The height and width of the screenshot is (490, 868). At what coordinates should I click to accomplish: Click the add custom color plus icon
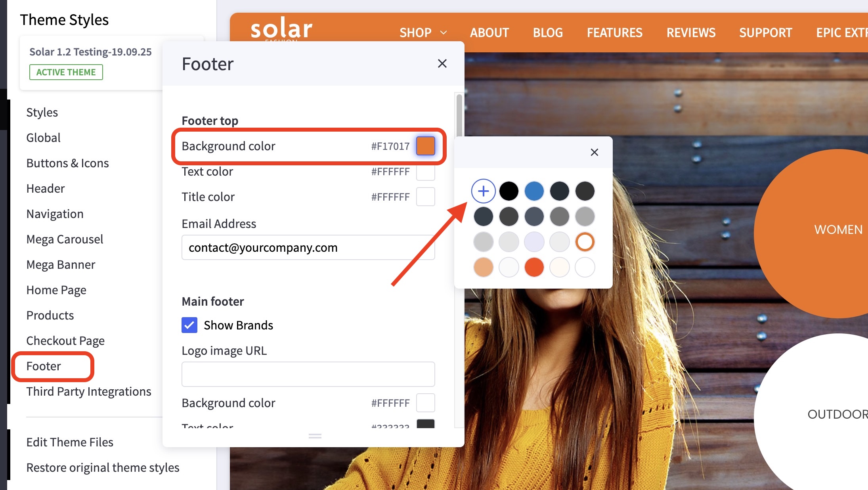(x=483, y=191)
